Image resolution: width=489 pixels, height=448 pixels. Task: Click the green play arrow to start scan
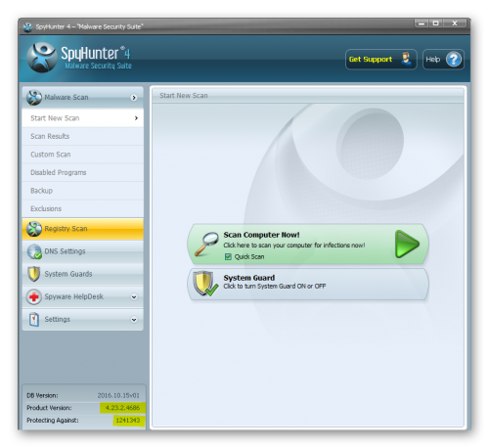[x=407, y=244]
